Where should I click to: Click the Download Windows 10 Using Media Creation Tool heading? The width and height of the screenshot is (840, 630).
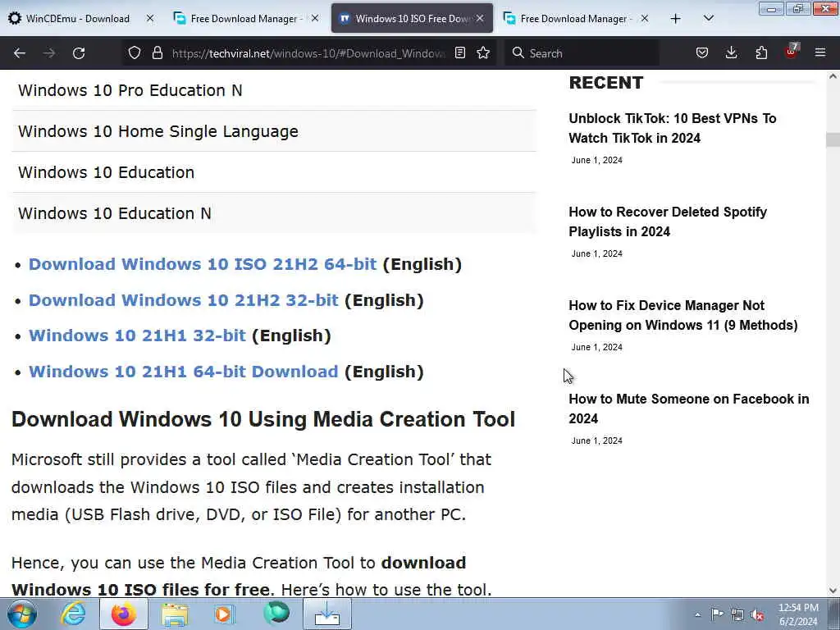point(263,419)
